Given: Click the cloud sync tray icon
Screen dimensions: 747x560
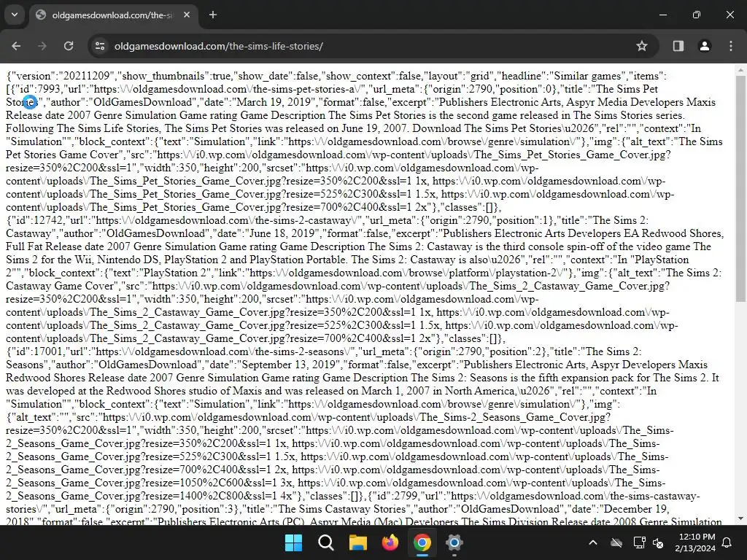Looking at the screenshot, I should [616, 542].
